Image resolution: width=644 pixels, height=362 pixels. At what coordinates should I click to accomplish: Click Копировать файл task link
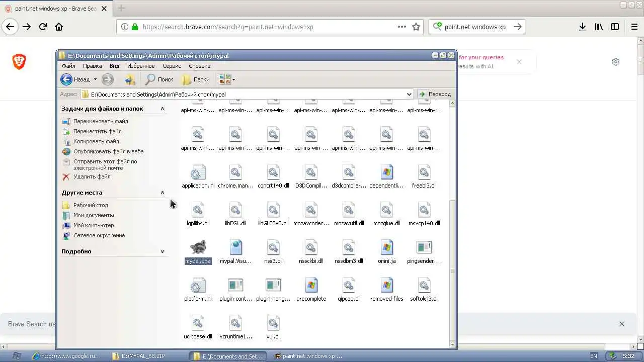(x=96, y=141)
